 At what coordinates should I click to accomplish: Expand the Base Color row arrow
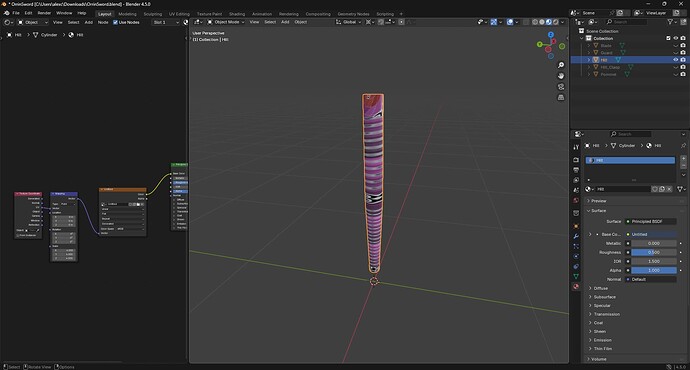click(x=590, y=234)
